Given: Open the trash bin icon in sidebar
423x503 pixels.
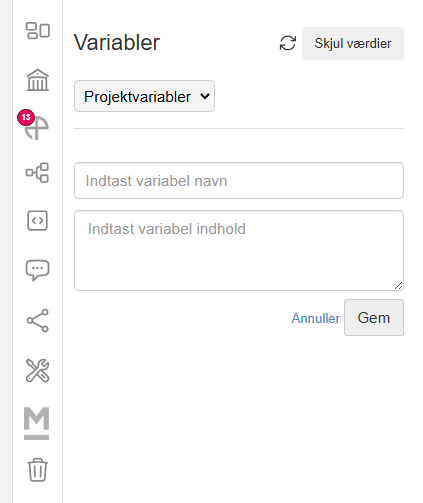Looking at the screenshot, I should click(x=37, y=470).
